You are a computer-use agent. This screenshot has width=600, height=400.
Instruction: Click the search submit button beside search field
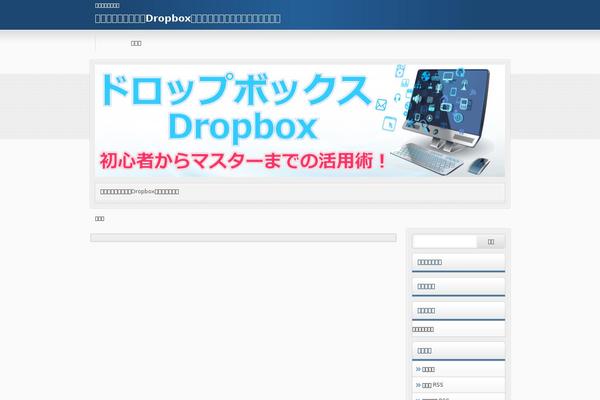(491, 242)
